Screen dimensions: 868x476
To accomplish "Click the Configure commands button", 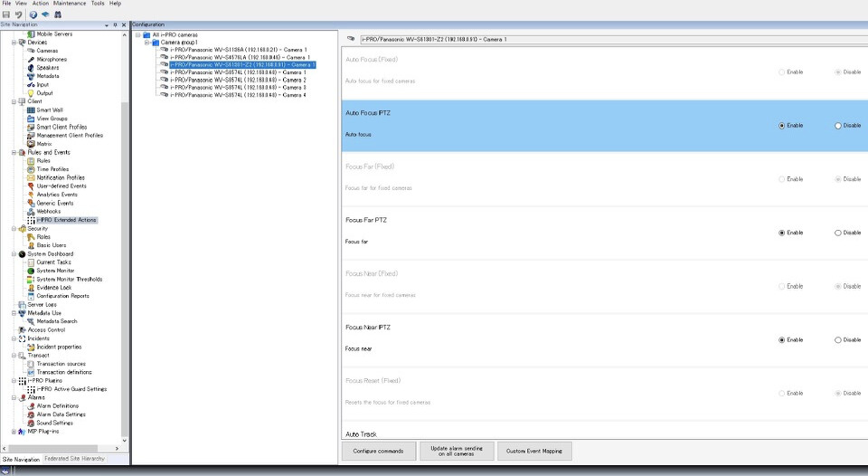I will pyautogui.click(x=379, y=451).
